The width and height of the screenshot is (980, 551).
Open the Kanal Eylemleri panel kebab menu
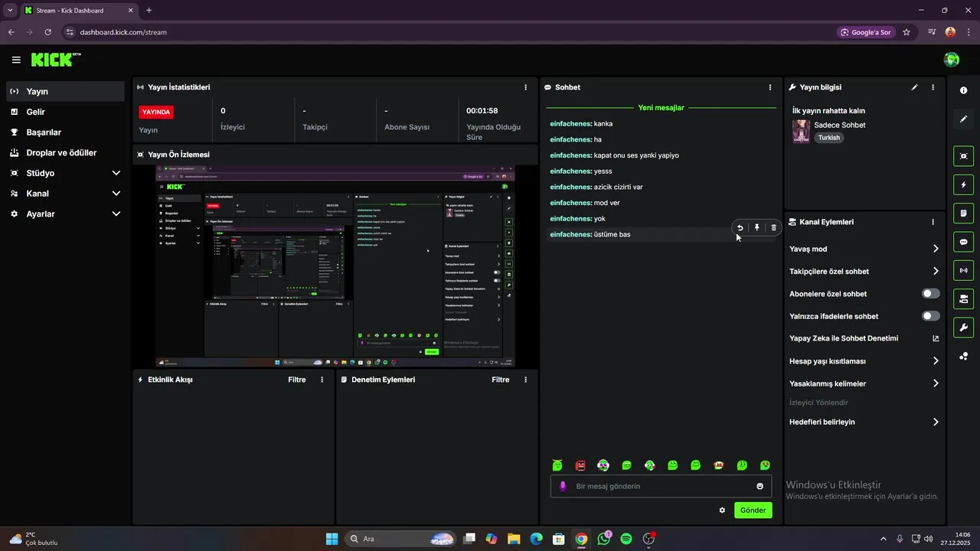pyautogui.click(x=933, y=222)
